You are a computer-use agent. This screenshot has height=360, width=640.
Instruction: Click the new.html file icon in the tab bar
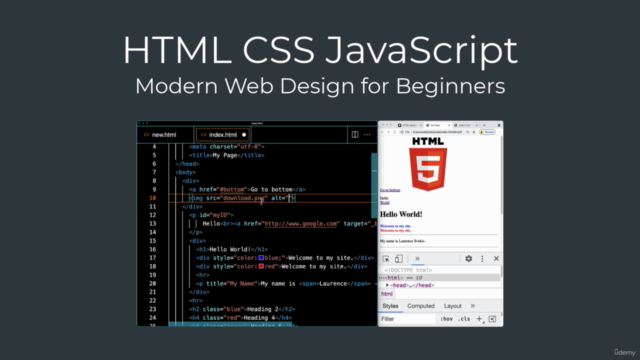tap(147, 135)
